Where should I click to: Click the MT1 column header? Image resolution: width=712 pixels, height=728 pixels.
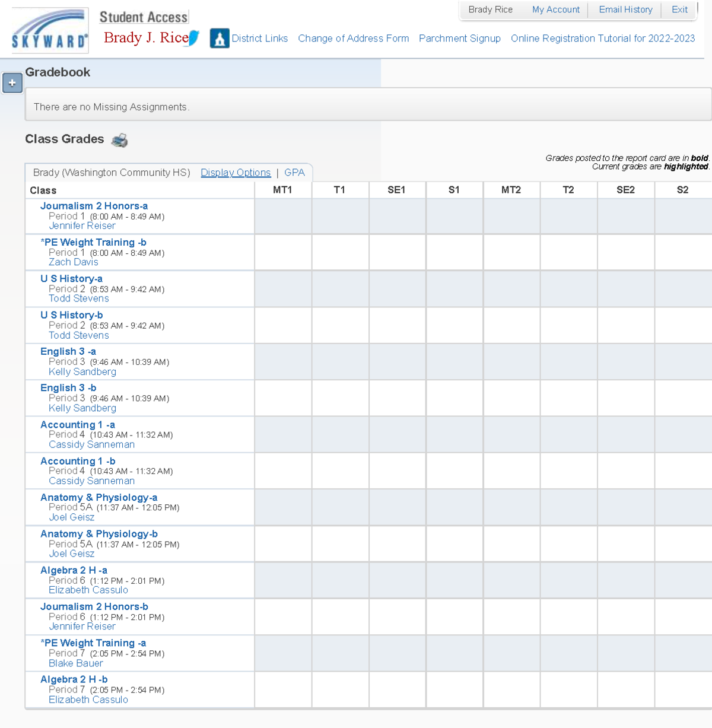click(283, 190)
